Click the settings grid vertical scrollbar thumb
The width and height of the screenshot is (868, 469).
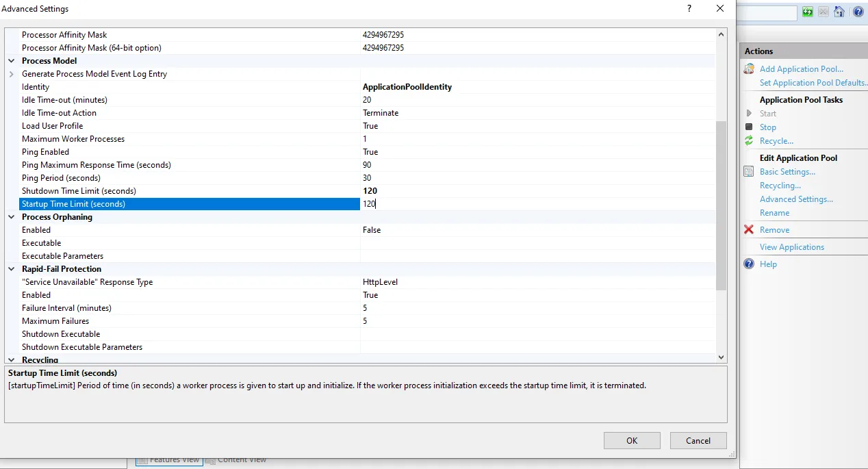click(x=721, y=205)
